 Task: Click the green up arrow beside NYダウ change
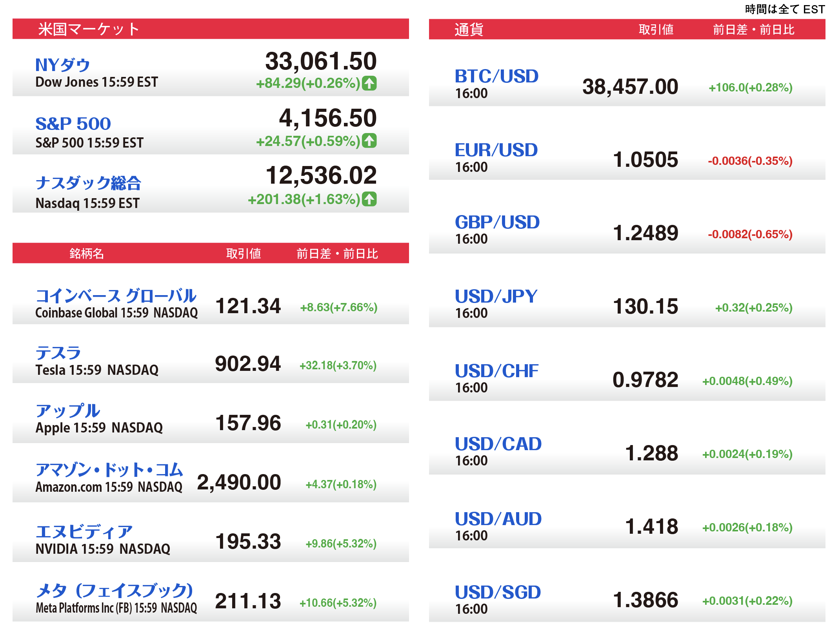pyautogui.click(x=369, y=83)
